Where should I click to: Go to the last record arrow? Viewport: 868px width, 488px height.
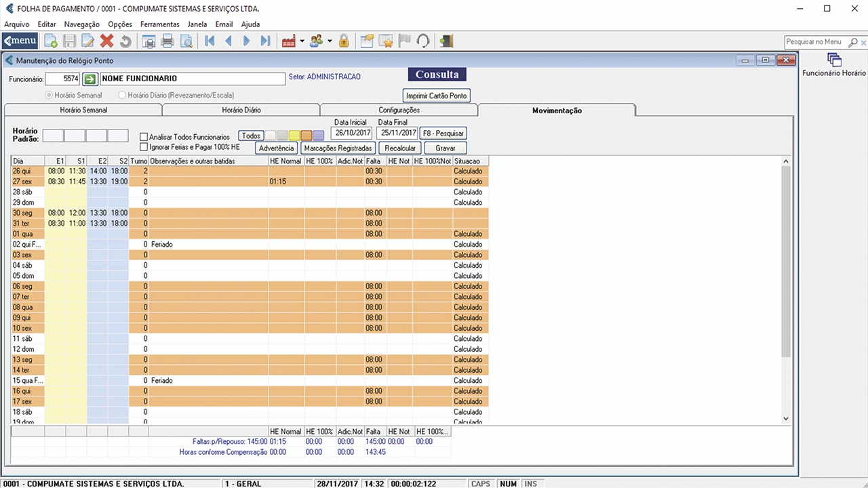pyautogui.click(x=265, y=41)
